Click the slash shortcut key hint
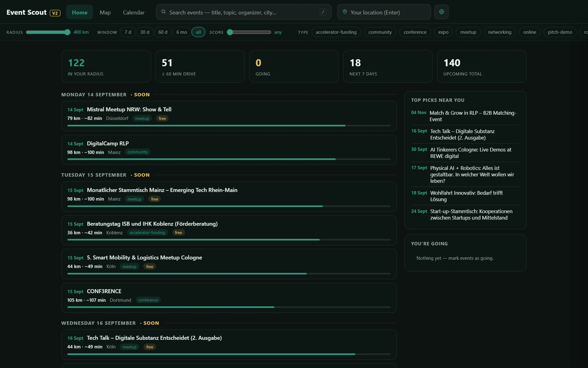Image resolution: width=588 pixels, height=368 pixels. point(323,12)
